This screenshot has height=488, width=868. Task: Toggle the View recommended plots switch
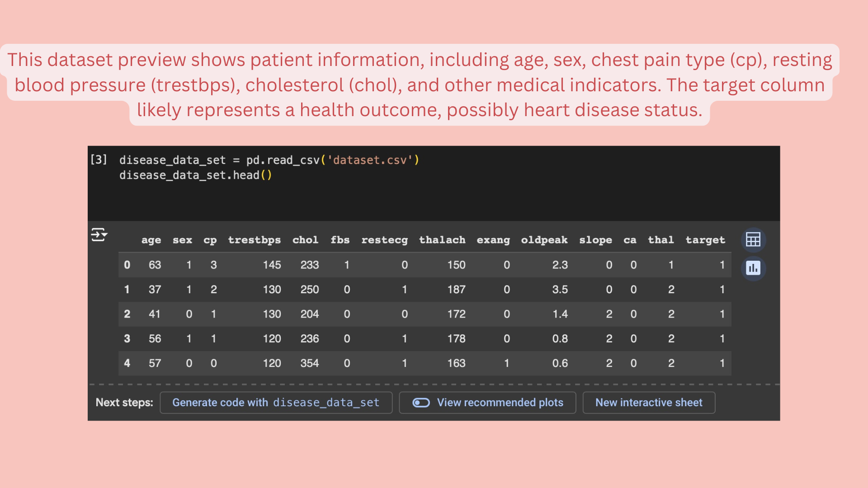click(x=421, y=403)
